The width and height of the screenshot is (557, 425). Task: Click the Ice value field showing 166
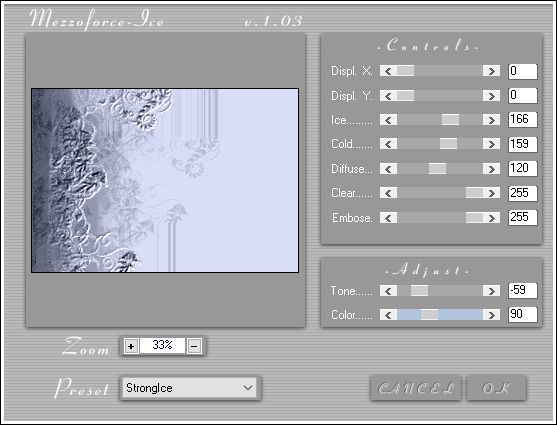523,119
